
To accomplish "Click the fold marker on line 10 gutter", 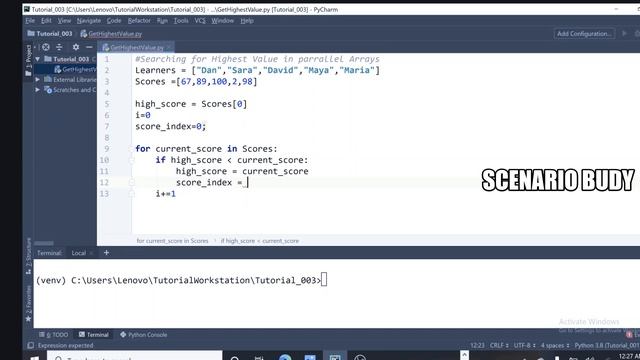I will click(x=132, y=160).
